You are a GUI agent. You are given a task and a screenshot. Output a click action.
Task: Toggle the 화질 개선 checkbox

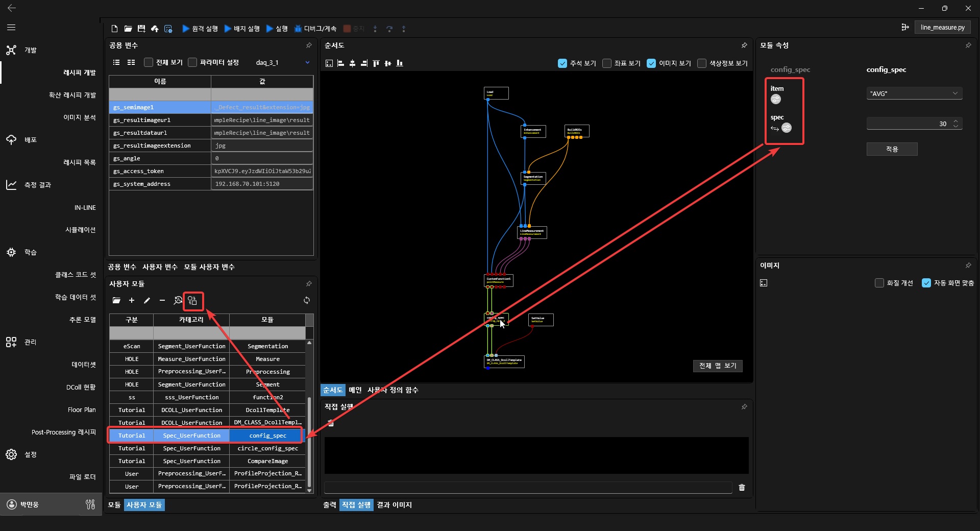click(x=879, y=283)
